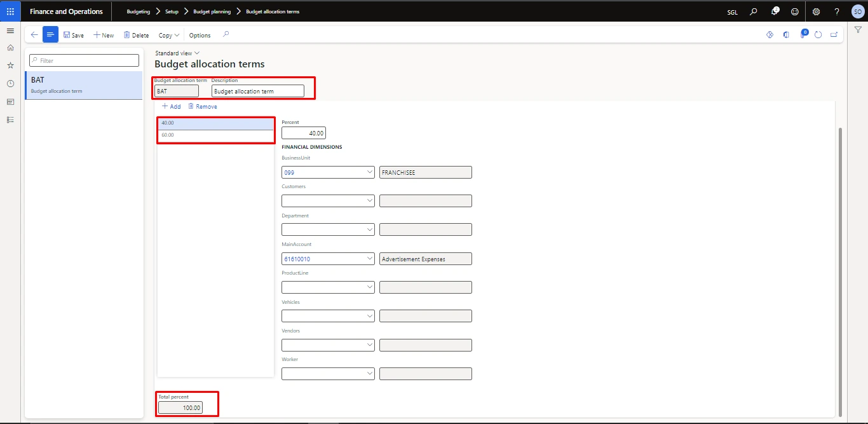Click the Description field
This screenshot has height=424, width=868.
pyautogui.click(x=258, y=91)
